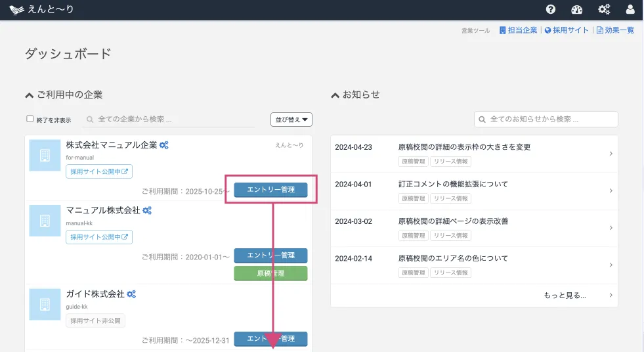Viewport: 644px width, 352px height.
Task: Toggle the 終了を非表示 checkbox
Action: (30, 119)
